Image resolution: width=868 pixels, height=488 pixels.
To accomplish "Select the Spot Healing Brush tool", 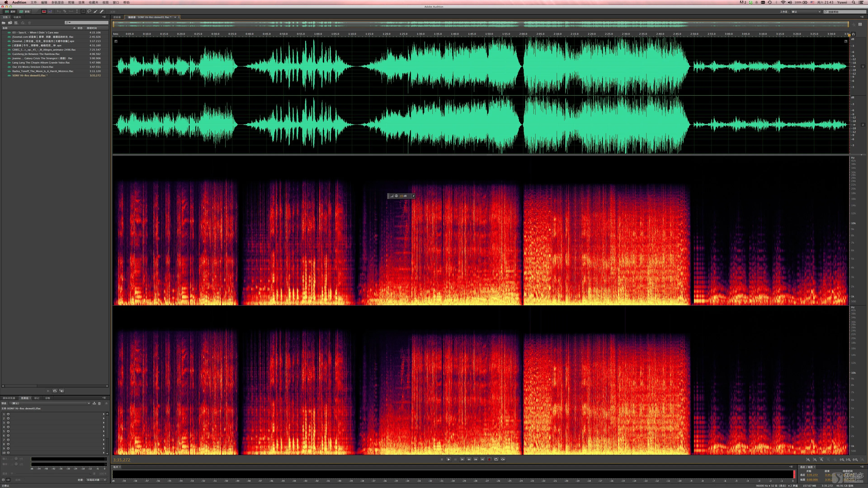I will point(101,12).
